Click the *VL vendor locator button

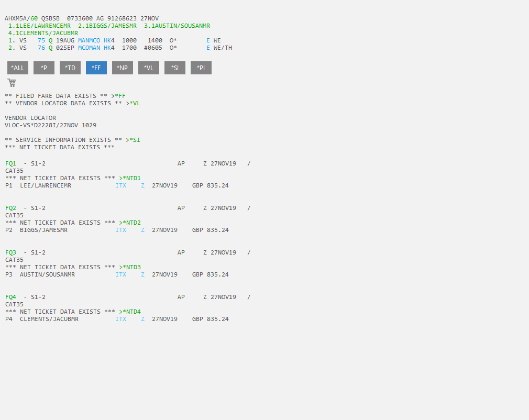(x=148, y=68)
